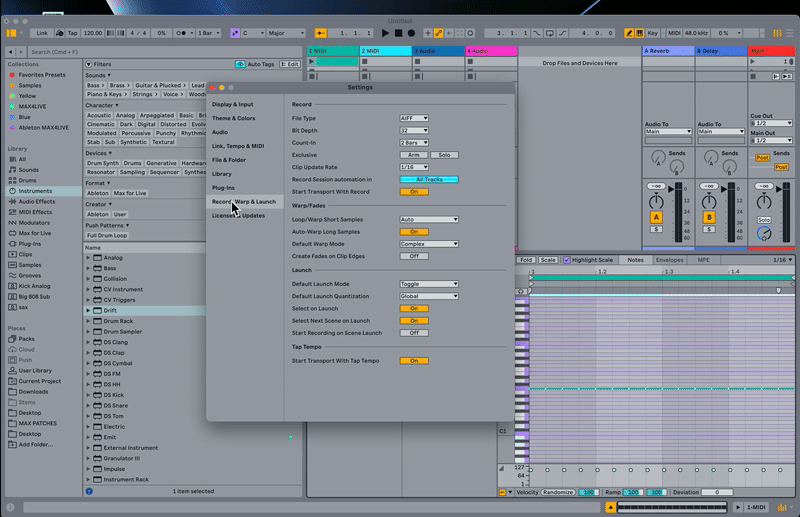Open the Theme & Colors settings tab

(233, 118)
